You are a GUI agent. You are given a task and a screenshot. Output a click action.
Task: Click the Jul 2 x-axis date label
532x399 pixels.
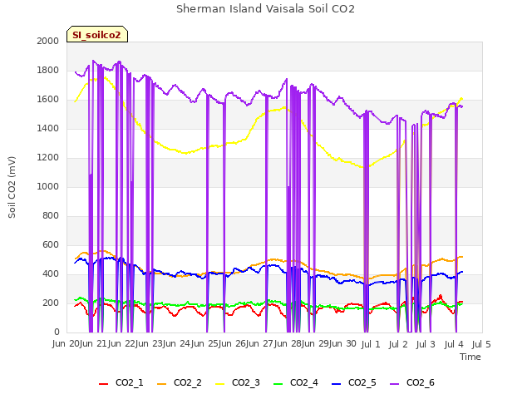(398, 344)
